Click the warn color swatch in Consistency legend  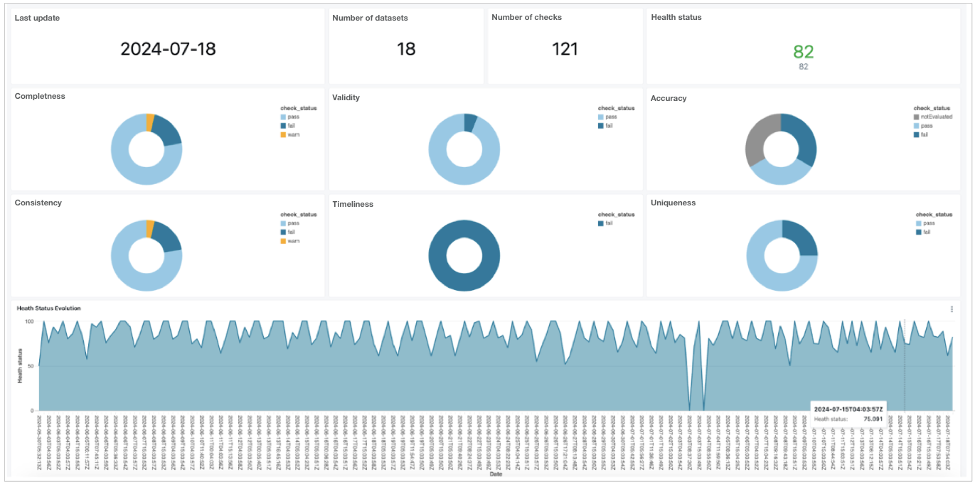coord(284,241)
